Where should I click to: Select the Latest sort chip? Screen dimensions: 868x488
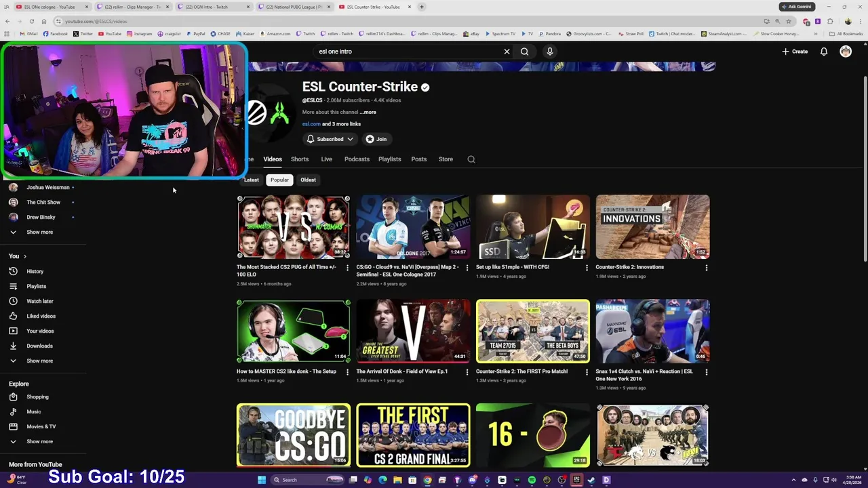[251, 180]
